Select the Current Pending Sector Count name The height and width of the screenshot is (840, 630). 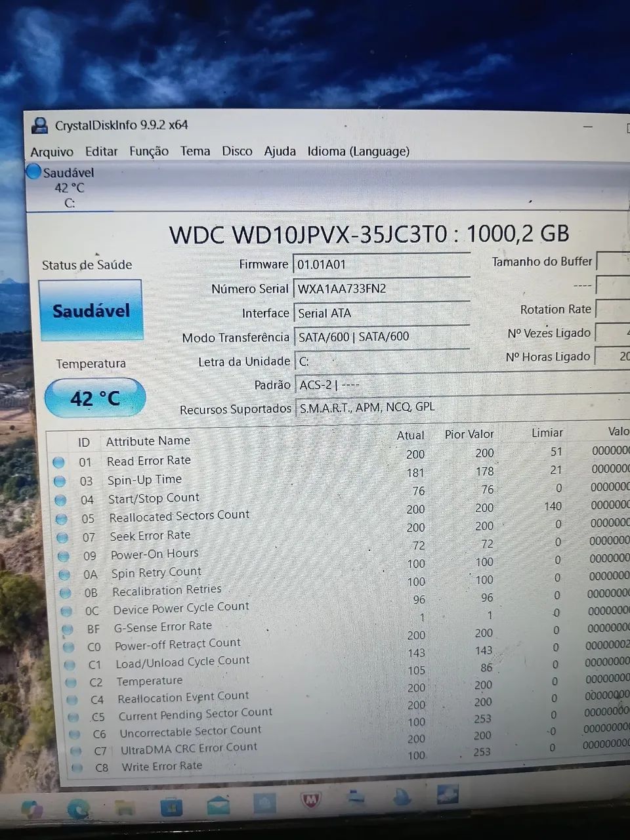[x=196, y=714]
